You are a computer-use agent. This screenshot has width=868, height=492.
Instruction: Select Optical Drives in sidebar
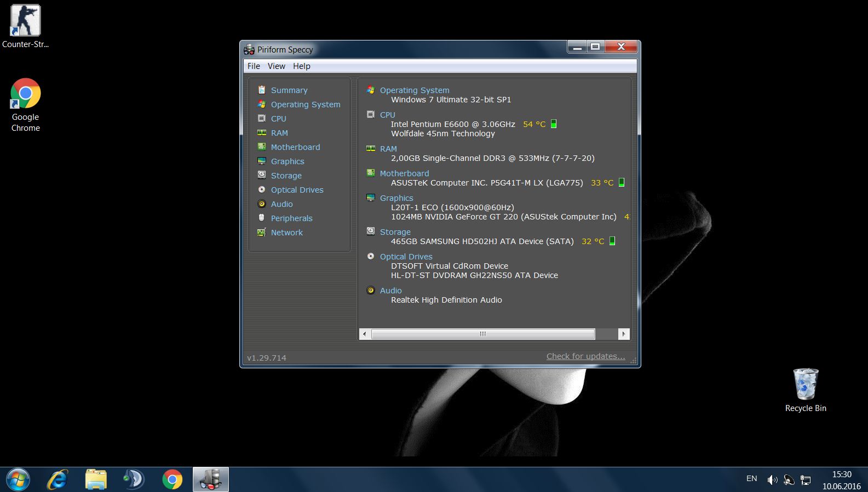click(x=297, y=190)
